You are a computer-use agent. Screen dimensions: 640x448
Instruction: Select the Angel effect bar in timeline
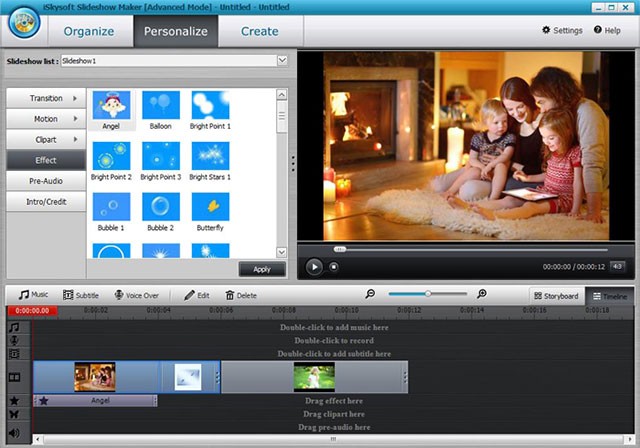(95, 401)
